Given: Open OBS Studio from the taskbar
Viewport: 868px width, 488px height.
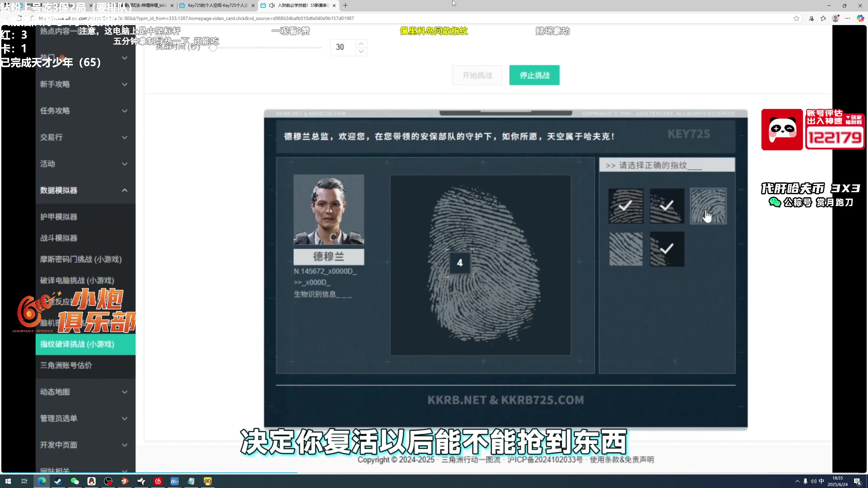Looking at the screenshot, I should [x=108, y=481].
